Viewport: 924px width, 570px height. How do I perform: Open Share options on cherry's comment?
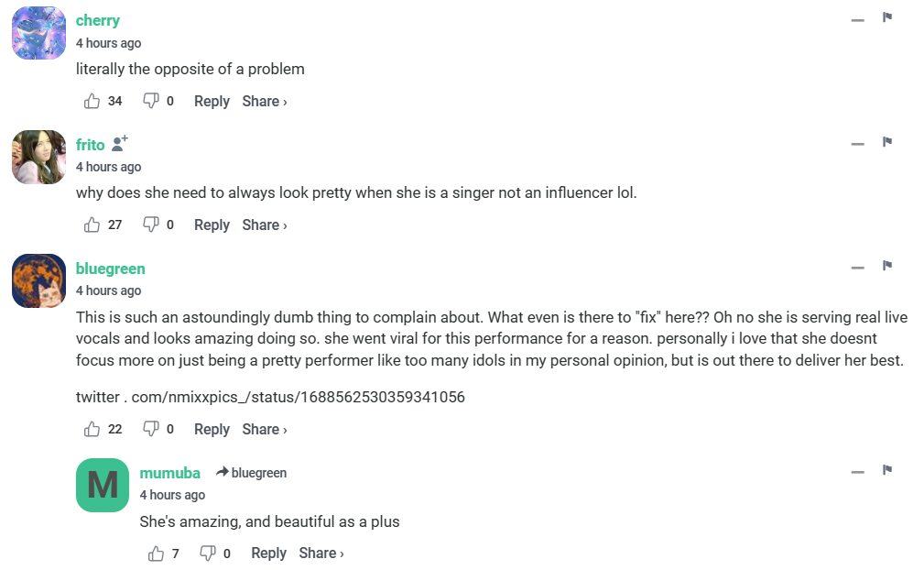coord(265,101)
